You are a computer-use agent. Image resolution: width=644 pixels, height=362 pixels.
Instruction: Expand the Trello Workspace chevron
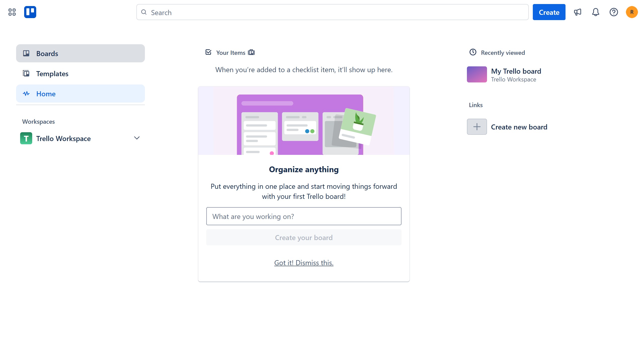(137, 138)
